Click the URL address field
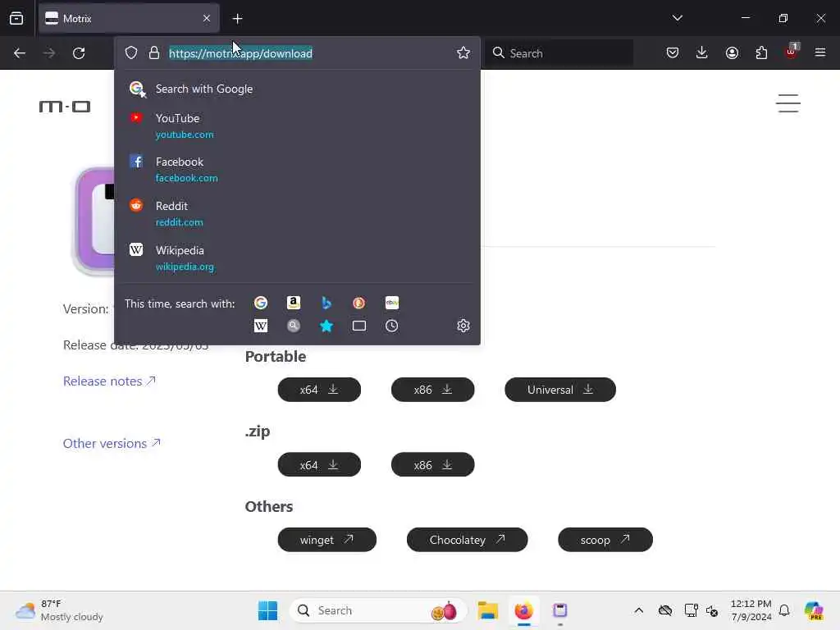The height and width of the screenshot is (630, 840). pyautogui.click(x=297, y=53)
